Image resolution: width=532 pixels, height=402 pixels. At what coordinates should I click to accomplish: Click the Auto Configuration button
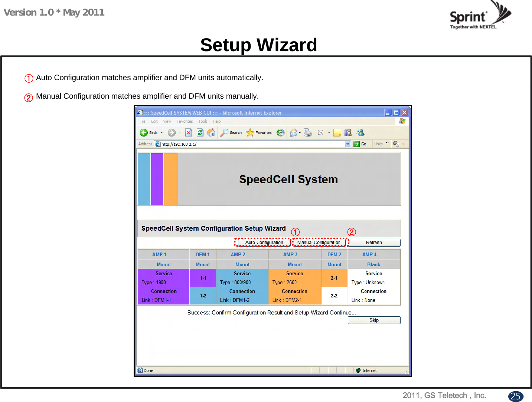pos(264,243)
